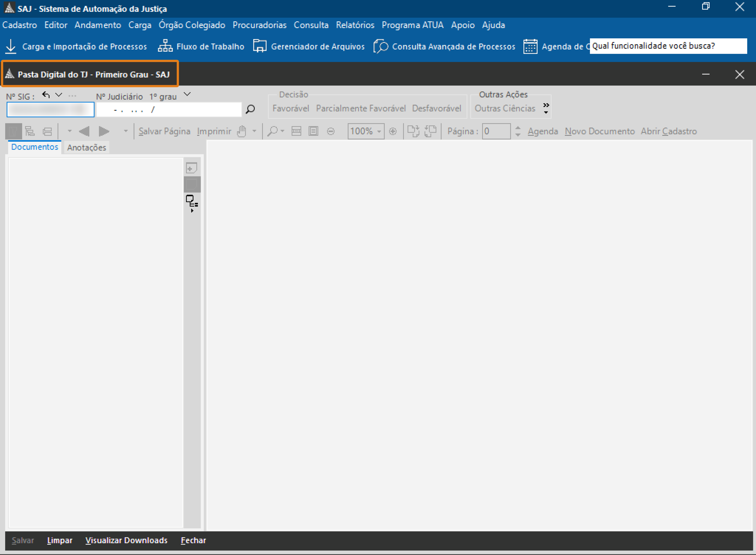The width and height of the screenshot is (756, 555).
Task: Open Gerenciador de Arquivos toolbar icon
Action: point(260,46)
